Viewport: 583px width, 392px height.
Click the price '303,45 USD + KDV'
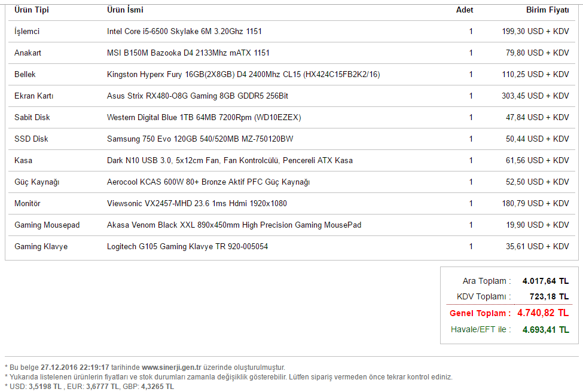(535, 96)
